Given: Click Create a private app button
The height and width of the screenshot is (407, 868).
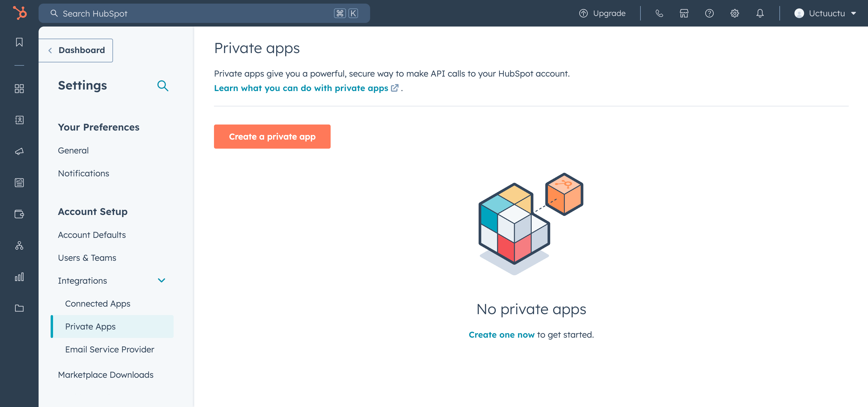Looking at the screenshot, I should click(272, 137).
